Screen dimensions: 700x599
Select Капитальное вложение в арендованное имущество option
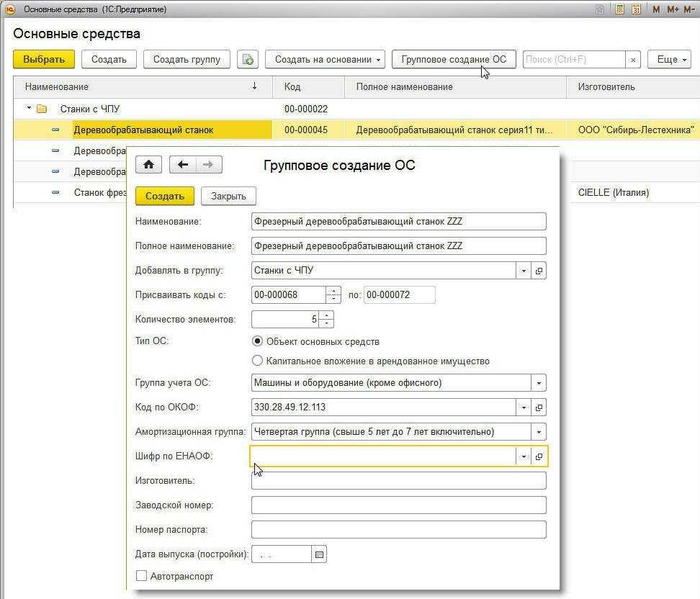258,361
